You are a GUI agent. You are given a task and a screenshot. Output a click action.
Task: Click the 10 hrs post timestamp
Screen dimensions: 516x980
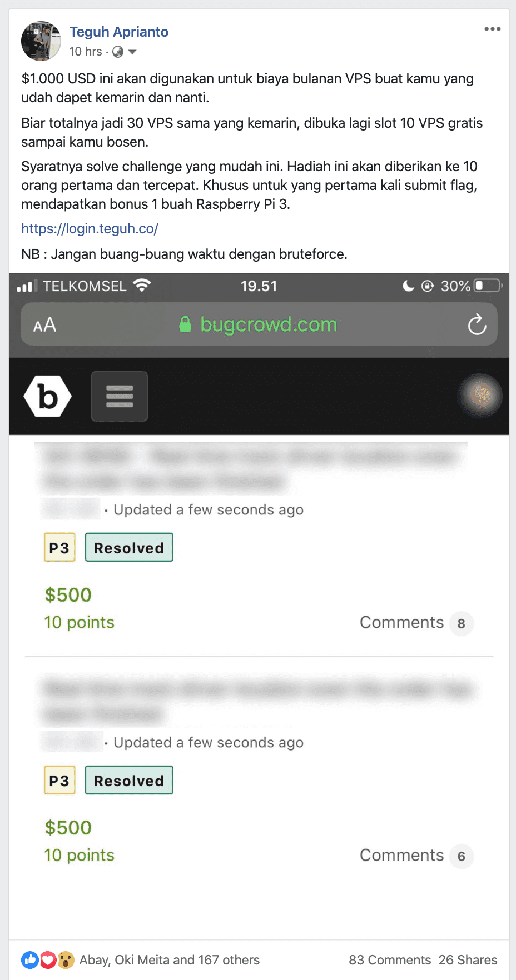pos(86,52)
